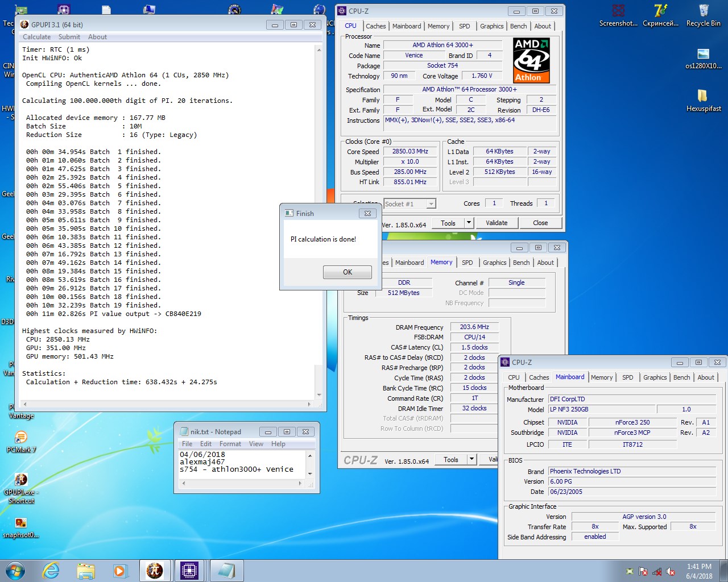This screenshot has height=582, width=728.
Task: Open the network status tray icon
Action: pos(657,571)
